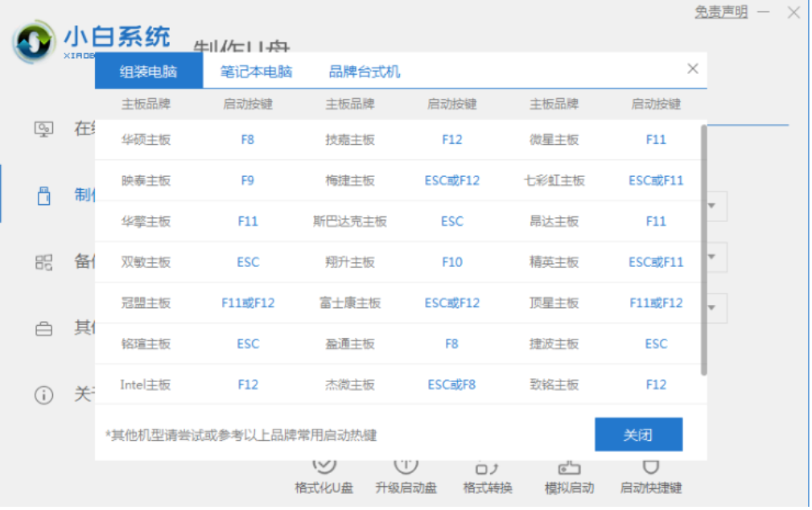Image resolution: width=812 pixels, height=510 pixels.
Task: Click the 关于 info icon in sidebar
Action: (x=44, y=396)
